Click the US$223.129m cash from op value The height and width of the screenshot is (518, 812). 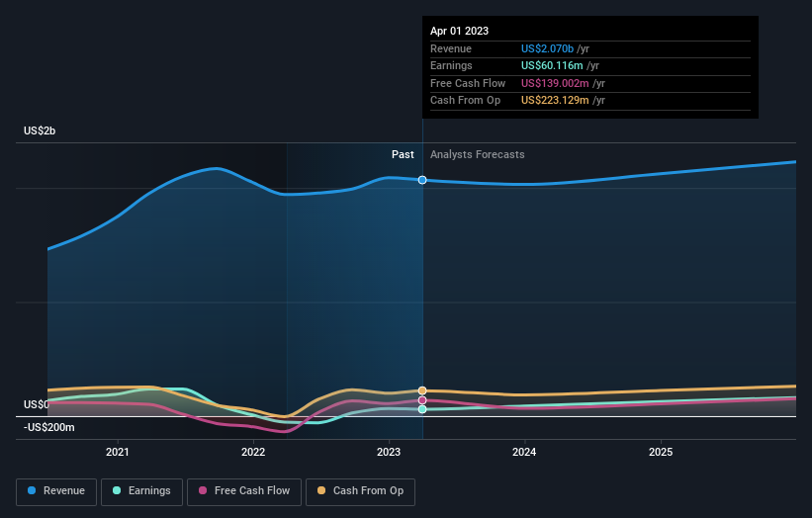click(x=555, y=101)
